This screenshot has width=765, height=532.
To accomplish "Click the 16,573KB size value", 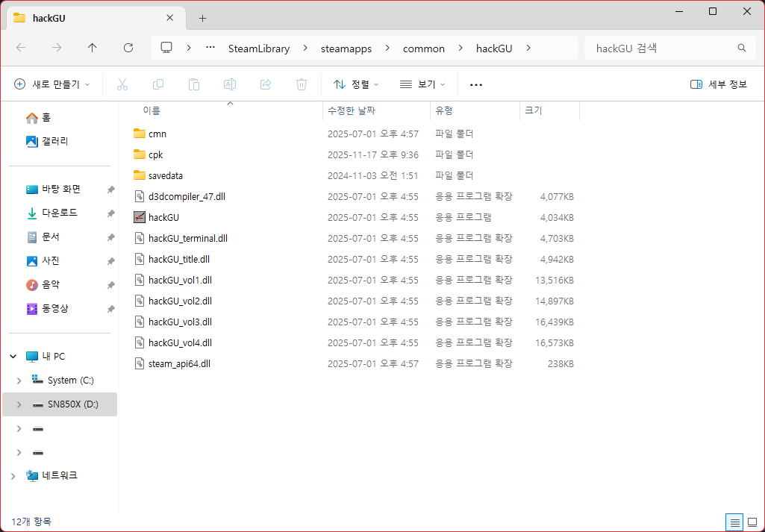I will click(555, 343).
